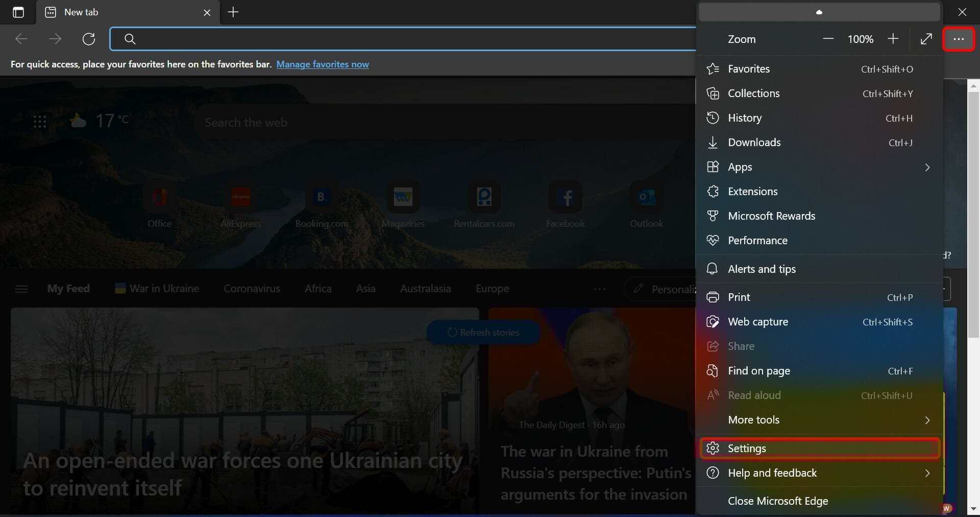Open the tab actions menu icon
The image size is (980, 517).
tap(18, 12)
